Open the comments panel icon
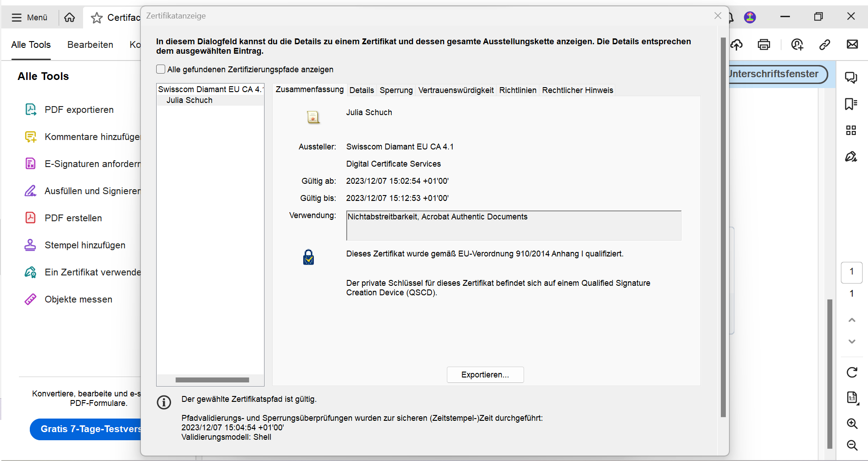 point(851,78)
